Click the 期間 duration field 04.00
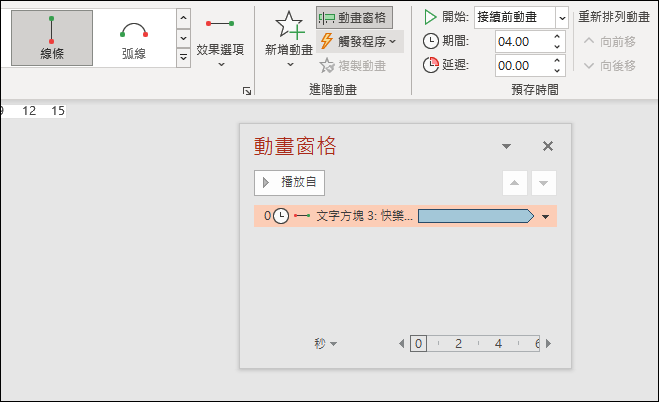This screenshot has width=659, height=402. click(x=523, y=42)
